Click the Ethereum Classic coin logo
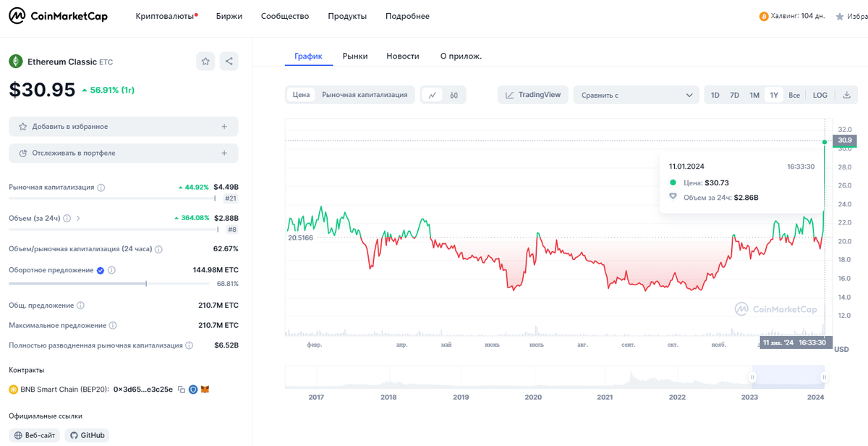This screenshot has height=446, width=868. (x=16, y=62)
